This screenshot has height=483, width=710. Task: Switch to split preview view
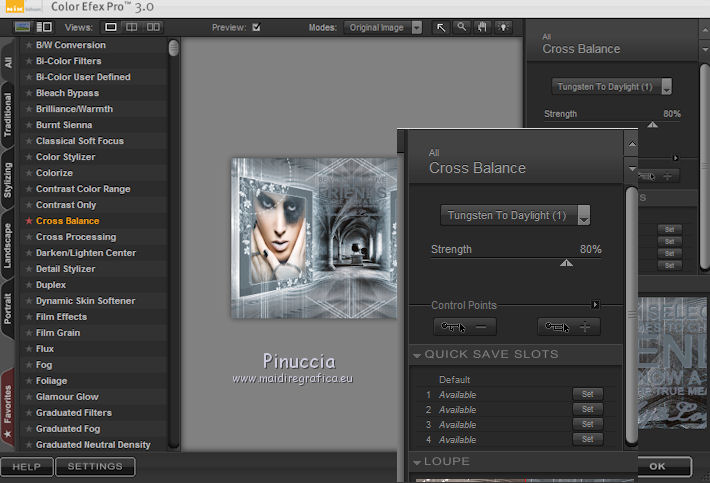tap(134, 27)
